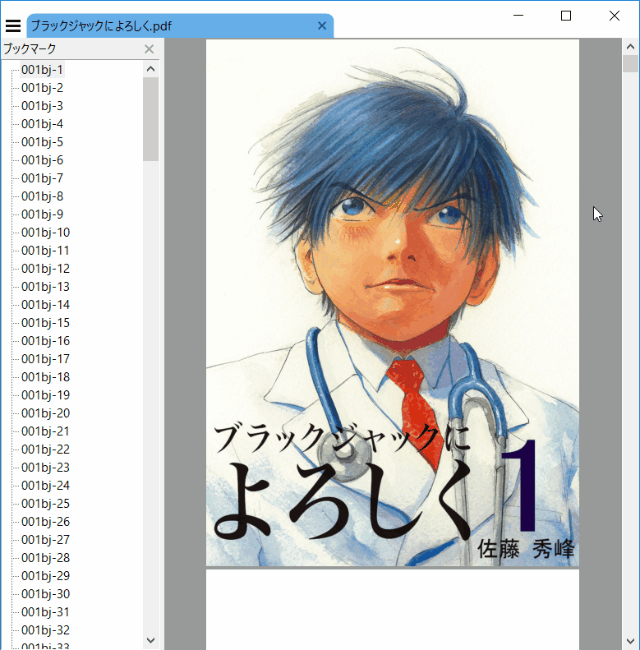Open bookmark 001bj-1
This screenshot has height=650, width=640.
(42, 70)
